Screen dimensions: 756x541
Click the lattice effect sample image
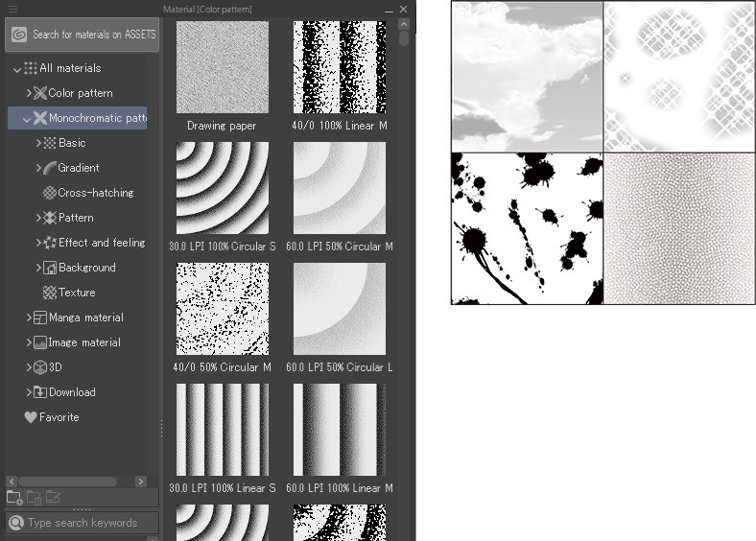pyautogui.click(x=679, y=76)
